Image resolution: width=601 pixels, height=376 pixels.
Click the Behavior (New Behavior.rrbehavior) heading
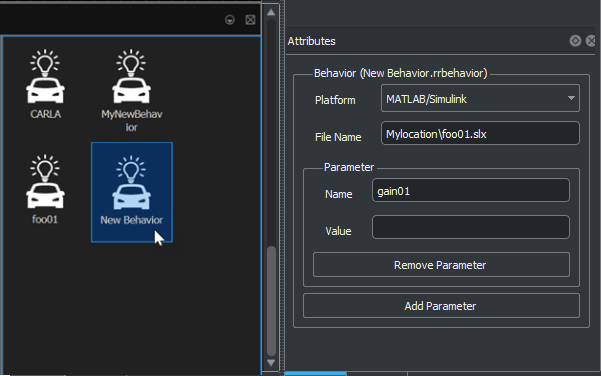401,73
